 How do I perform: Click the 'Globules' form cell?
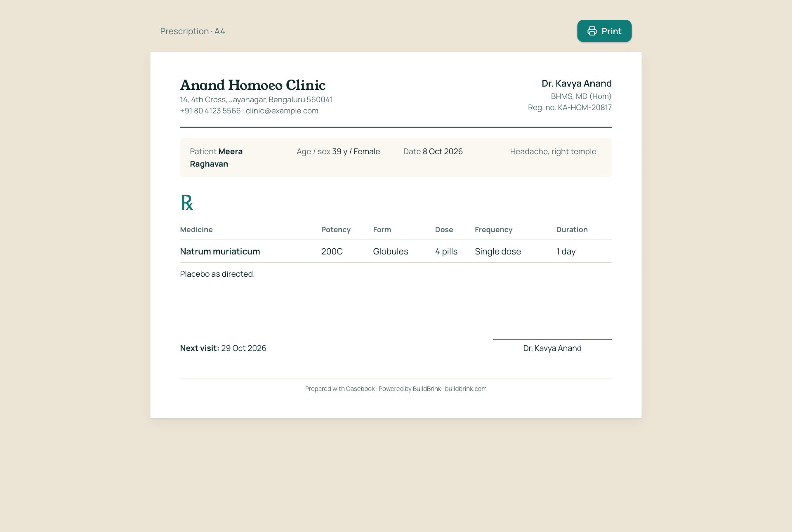click(x=391, y=252)
